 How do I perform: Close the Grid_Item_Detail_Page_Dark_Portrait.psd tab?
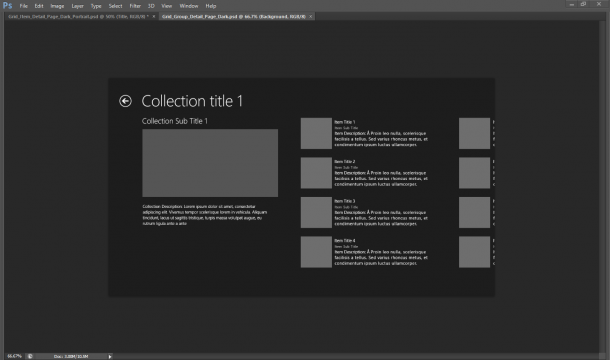[x=154, y=16]
